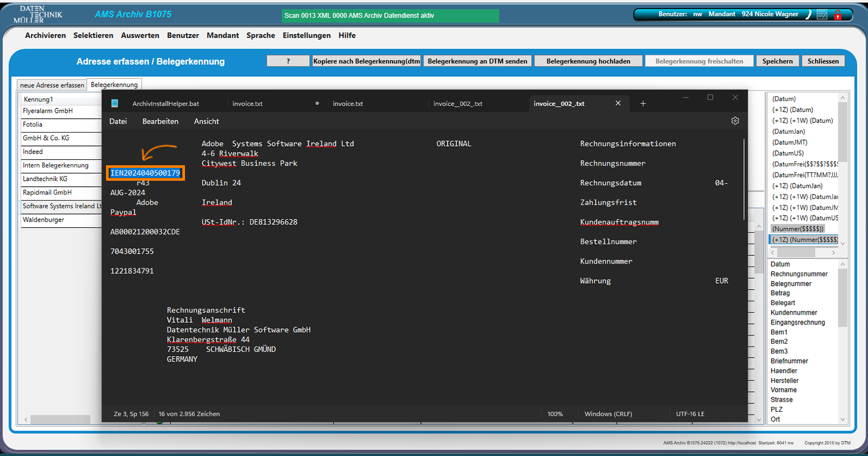Select Rapidmail GmbH in the Kennung1 list
Viewport: 868px width, 456px height.
pos(47,193)
